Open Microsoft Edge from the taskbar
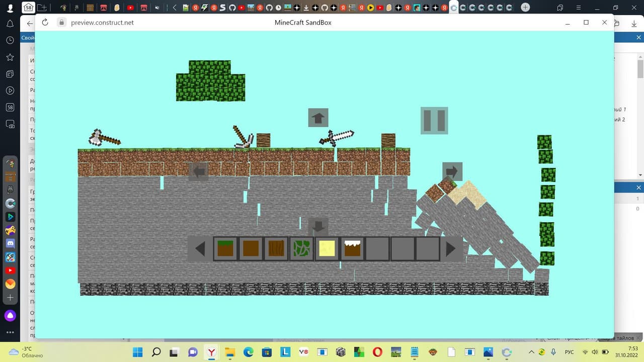Screen dimensions: 644x362 click(x=249, y=351)
